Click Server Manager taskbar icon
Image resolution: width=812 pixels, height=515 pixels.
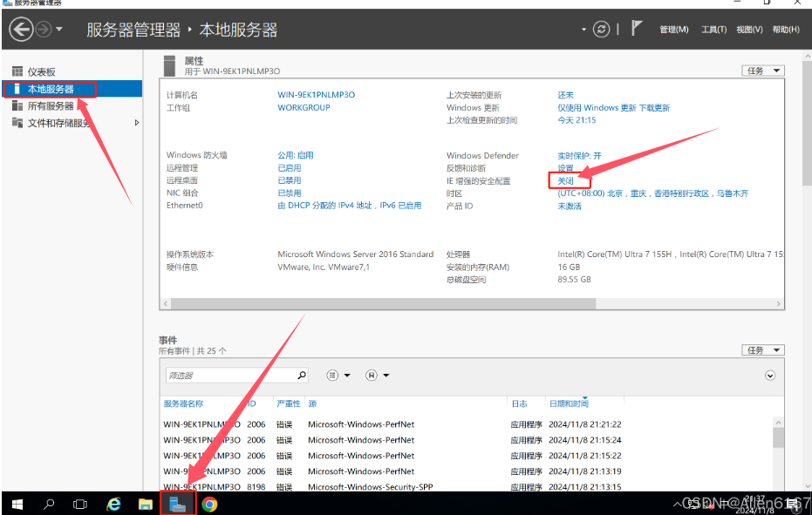pyautogui.click(x=178, y=504)
